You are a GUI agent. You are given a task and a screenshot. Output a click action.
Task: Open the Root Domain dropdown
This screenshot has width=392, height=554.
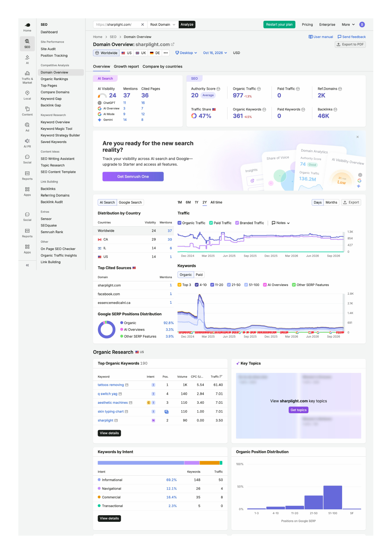tap(163, 25)
